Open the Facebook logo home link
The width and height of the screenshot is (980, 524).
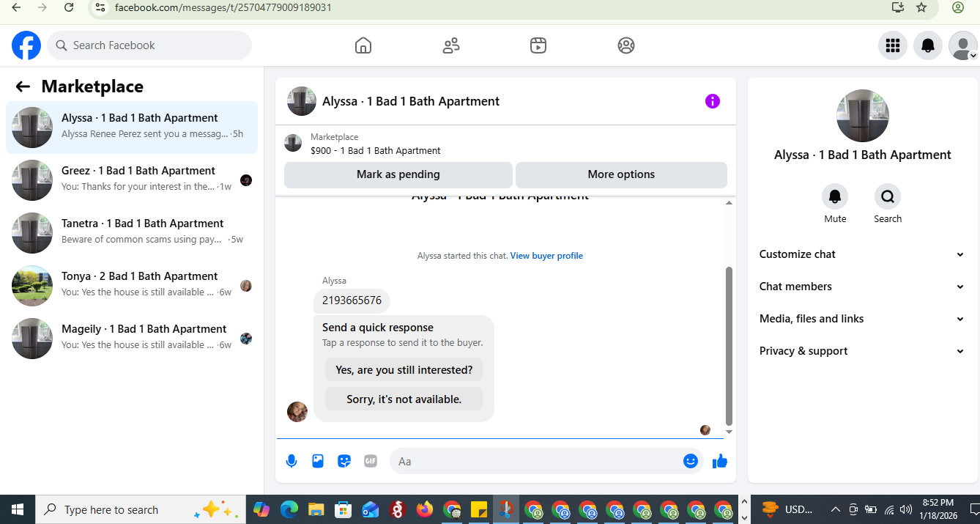(26, 45)
